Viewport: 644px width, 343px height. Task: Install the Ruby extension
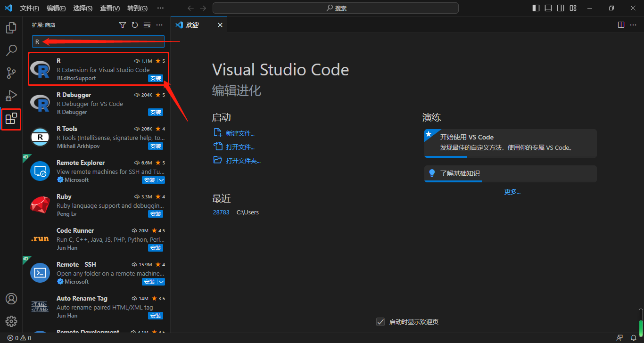pos(156,214)
